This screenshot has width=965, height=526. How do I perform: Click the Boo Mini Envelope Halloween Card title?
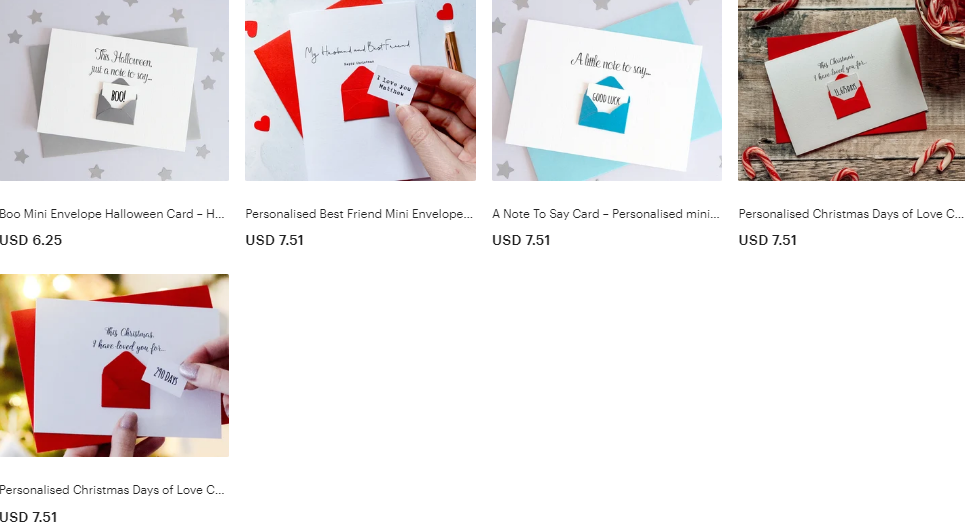pos(112,214)
